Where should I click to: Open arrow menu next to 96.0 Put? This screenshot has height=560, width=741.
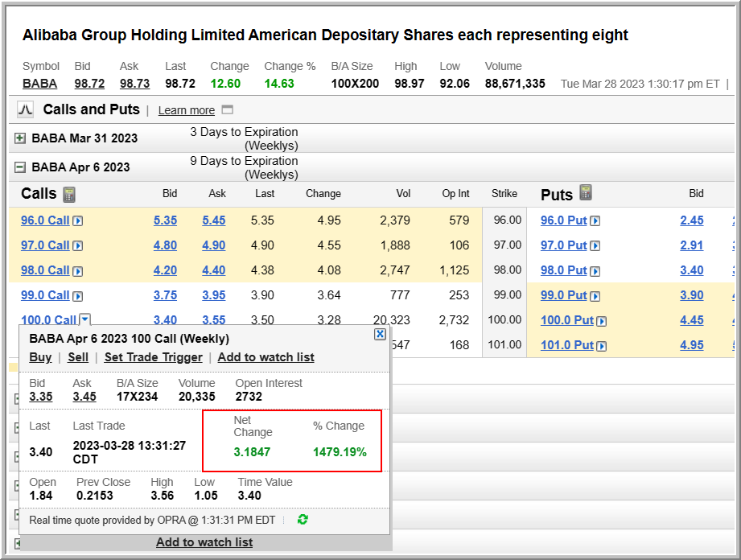595,220
